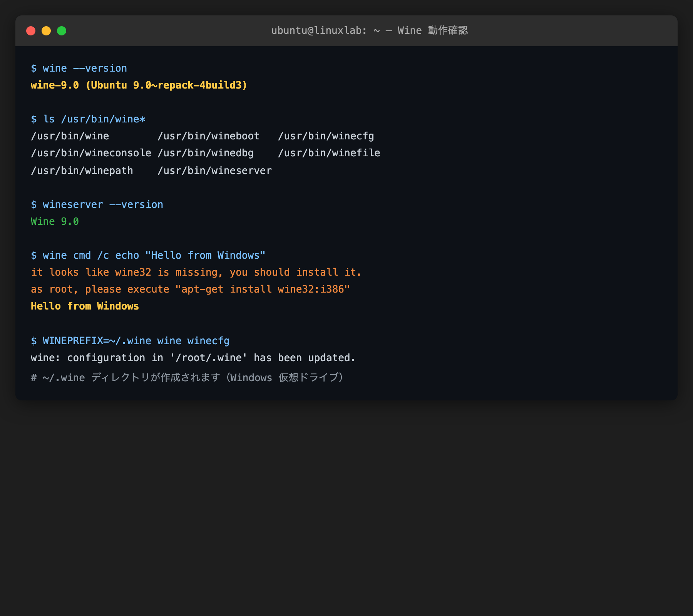Click the path '/usr/bin/wineserver'
Screen dimensions: 693x616
coord(215,171)
